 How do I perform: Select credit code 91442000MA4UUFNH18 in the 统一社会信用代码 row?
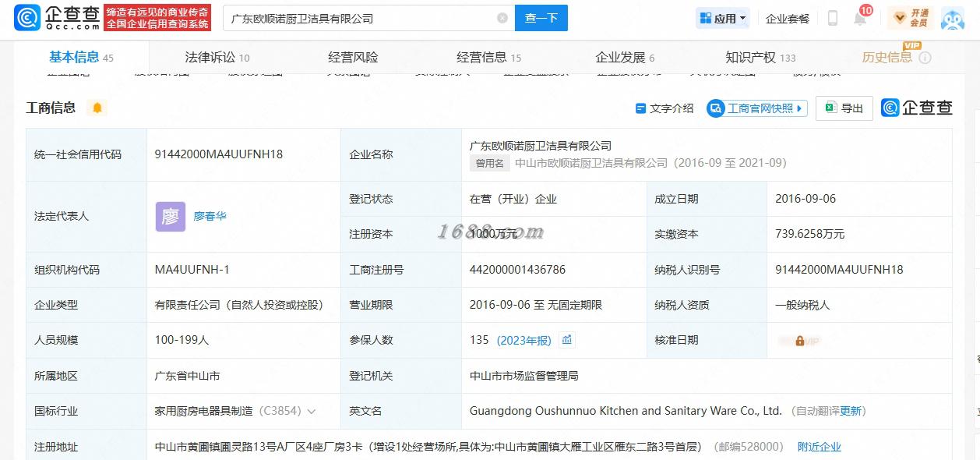coord(219,154)
